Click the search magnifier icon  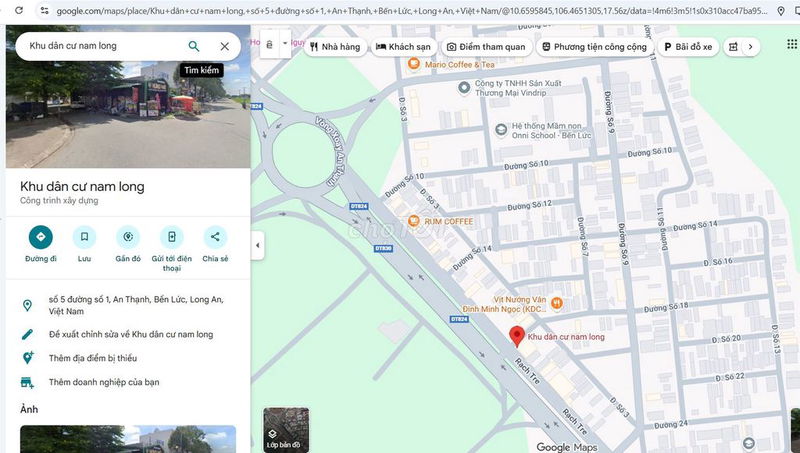(194, 46)
